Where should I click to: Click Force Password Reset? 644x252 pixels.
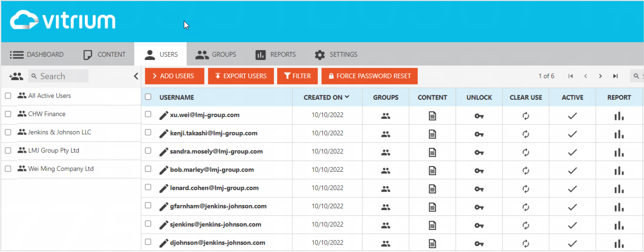[x=369, y=76]
